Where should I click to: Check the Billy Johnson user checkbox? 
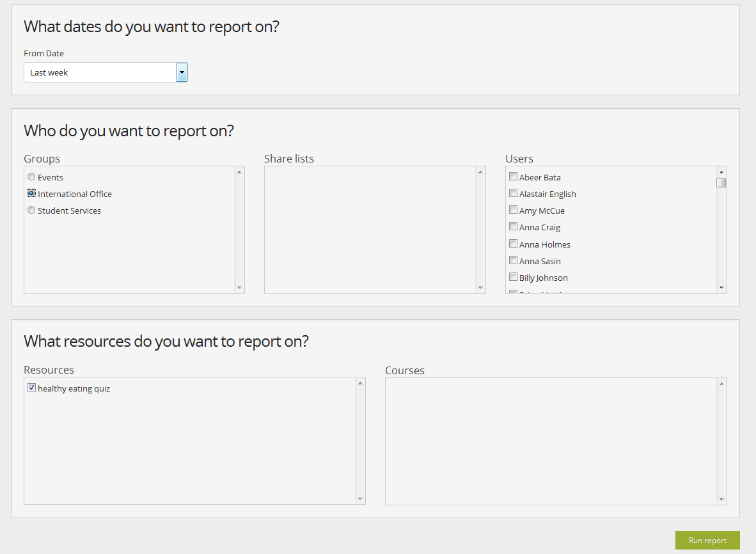pyautogui.click(x=513, y=277)
